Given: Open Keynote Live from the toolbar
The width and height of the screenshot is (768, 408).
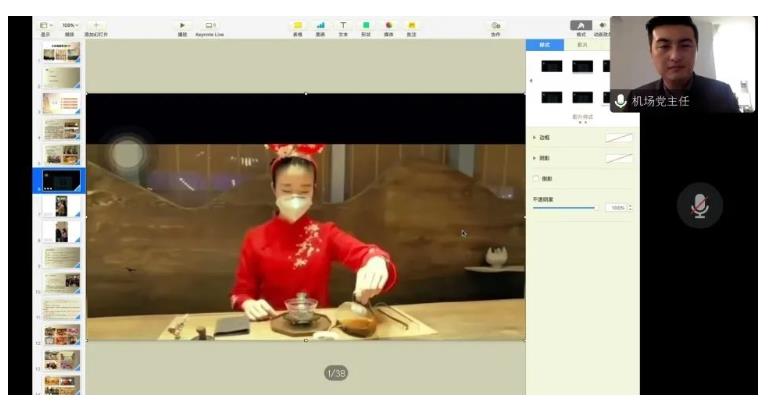Looking at the screenshot, I should point(210,25).
